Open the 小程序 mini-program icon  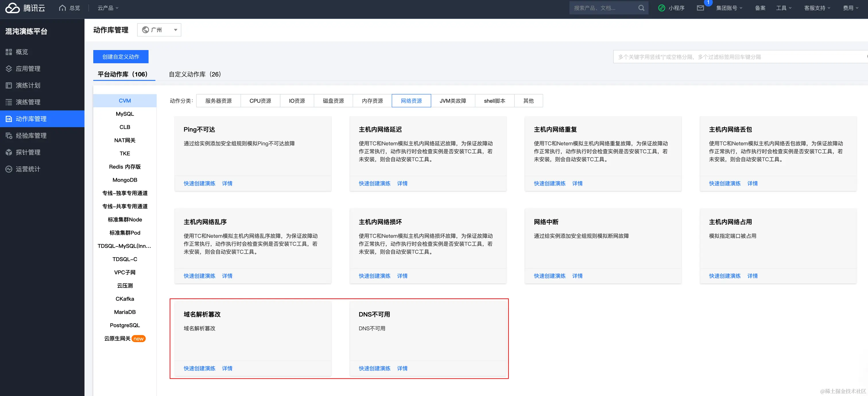pyautogui.click(x=662, y=8)
